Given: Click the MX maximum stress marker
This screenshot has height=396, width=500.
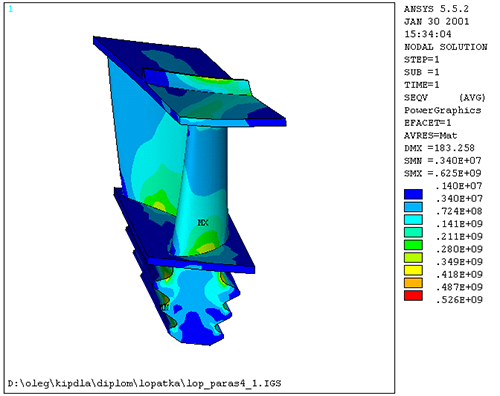Looking at the screenshot, I should point(203,223).
